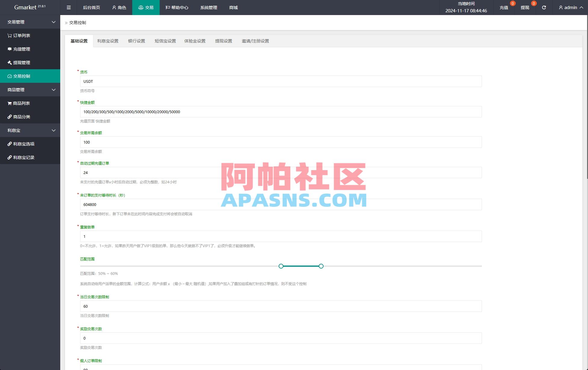The image size is (588, 370).
Task: Go to 后台首页 in top navigation
Action: point(91,8)
